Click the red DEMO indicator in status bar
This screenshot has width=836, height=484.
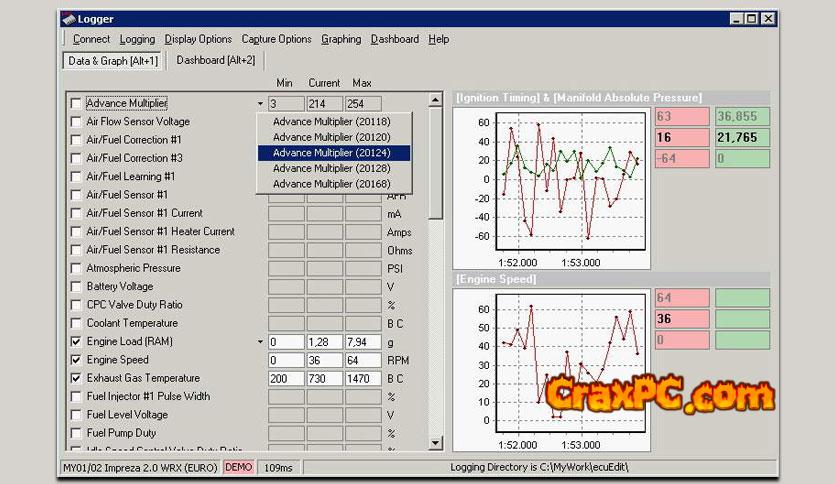[238, 467]
